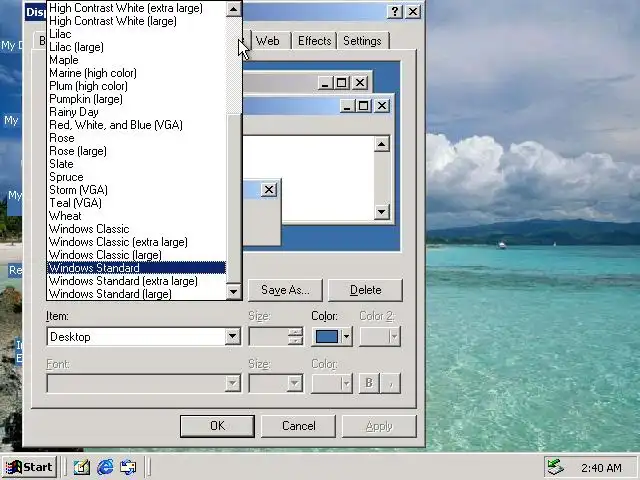Screen dimensions: 640x480
Task: Click the dialog help question mark button
Action: tap(394, 11)
